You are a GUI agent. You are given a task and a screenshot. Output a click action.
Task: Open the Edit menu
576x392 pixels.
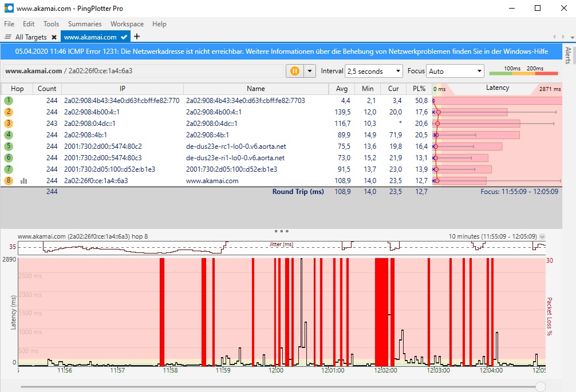tap(29, 24)
